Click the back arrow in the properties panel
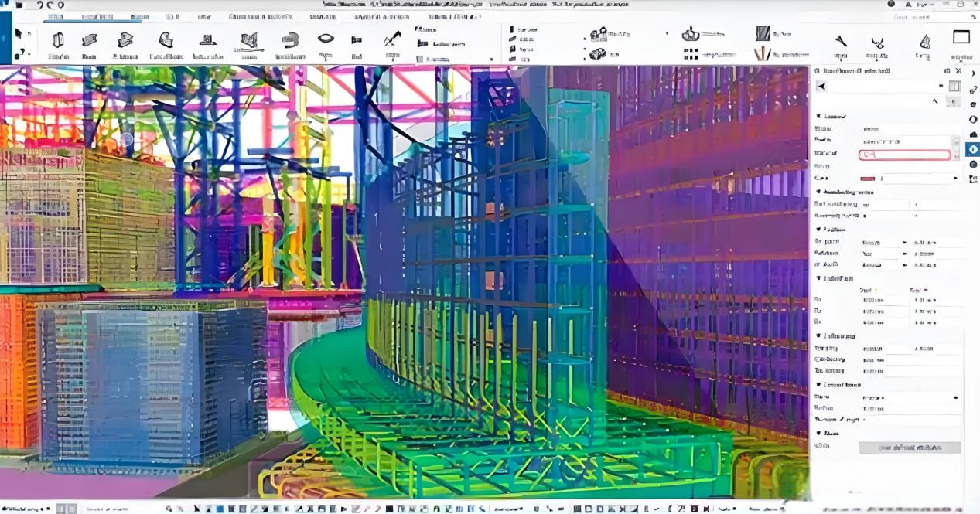Viewport: 980px width, 514px height. pos(821,87)
